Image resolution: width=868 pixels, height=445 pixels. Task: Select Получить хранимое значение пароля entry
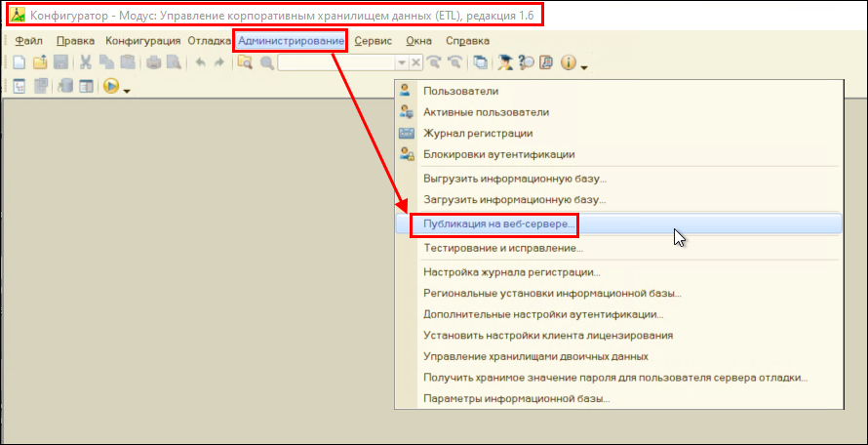click(x=618, y=378)
